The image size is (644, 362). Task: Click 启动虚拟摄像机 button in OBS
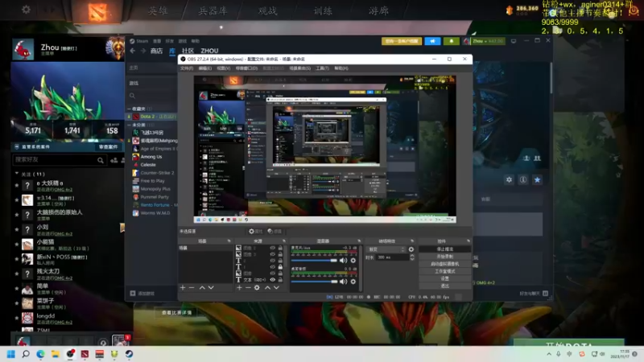(444, 264)
